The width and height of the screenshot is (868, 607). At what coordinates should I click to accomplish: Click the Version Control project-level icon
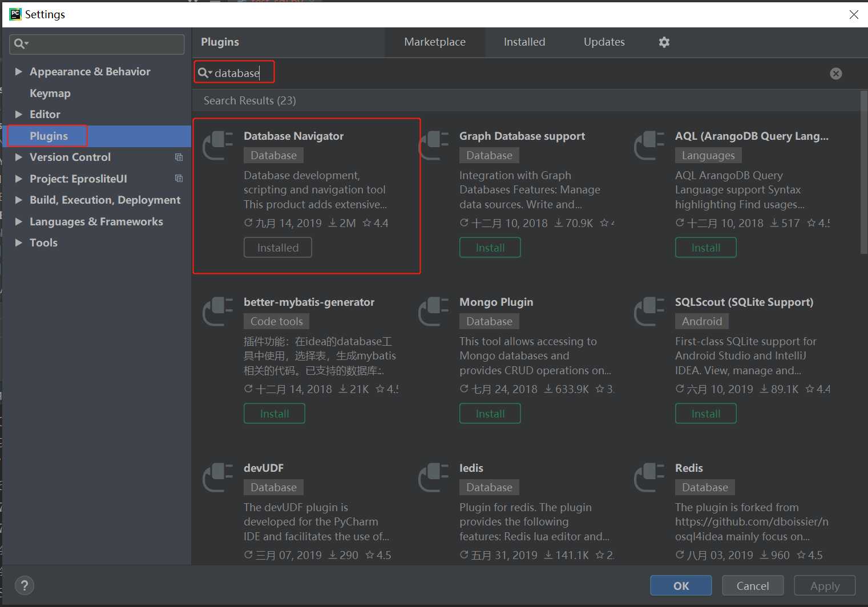click(x=179, y=157)
